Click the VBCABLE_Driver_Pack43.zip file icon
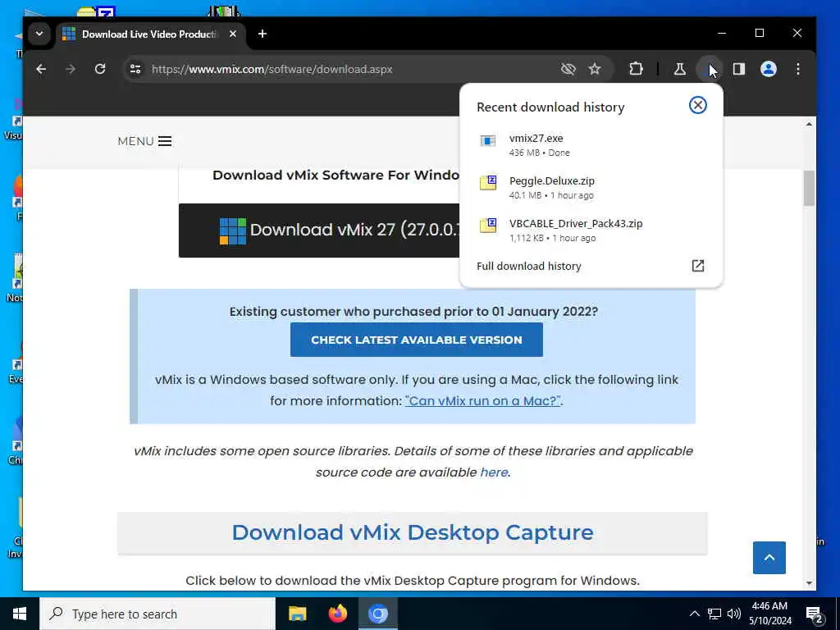This screenshot has height=630, width=840. 487,225
